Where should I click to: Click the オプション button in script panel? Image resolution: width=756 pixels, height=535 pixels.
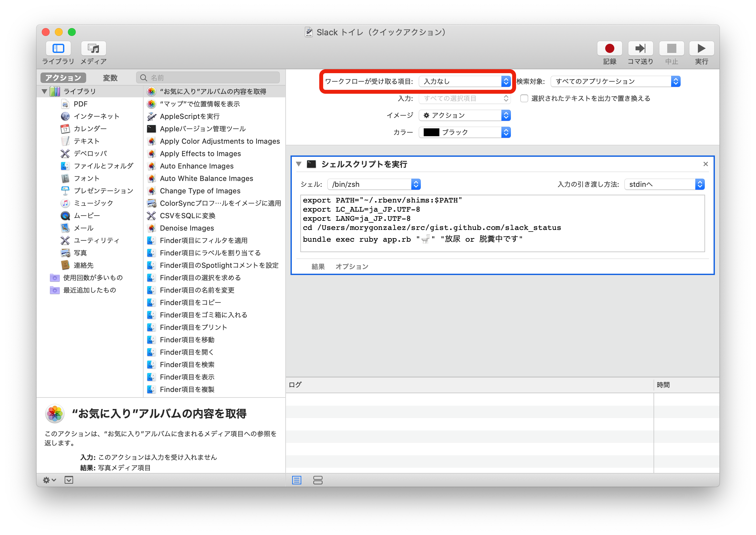(354, 266)
